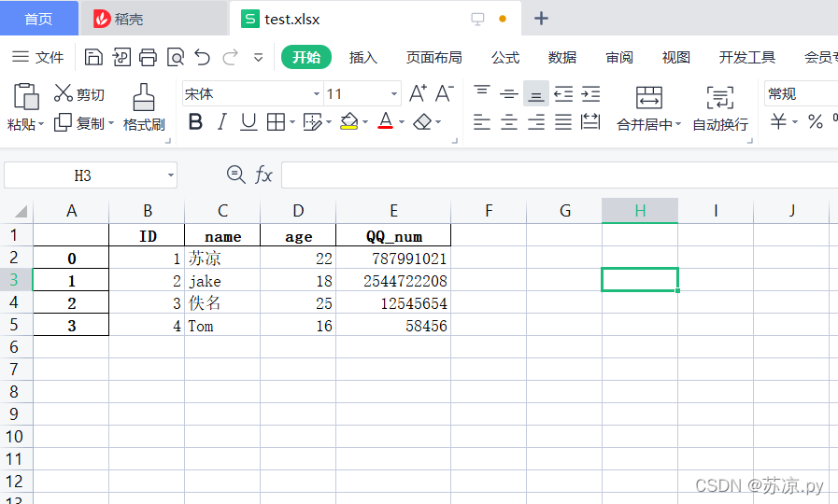Expand the fill color dropdown arrow
The height and width of the screenshot is (504, 838).
[365, 122]
